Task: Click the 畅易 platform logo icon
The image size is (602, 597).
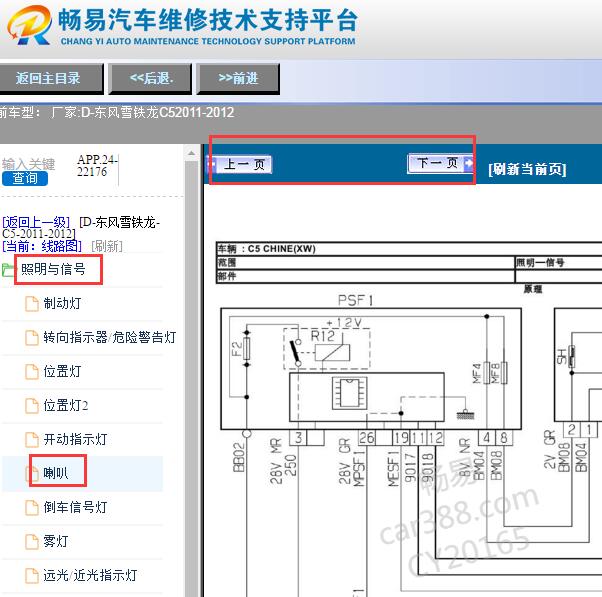Action: [30, 25]
